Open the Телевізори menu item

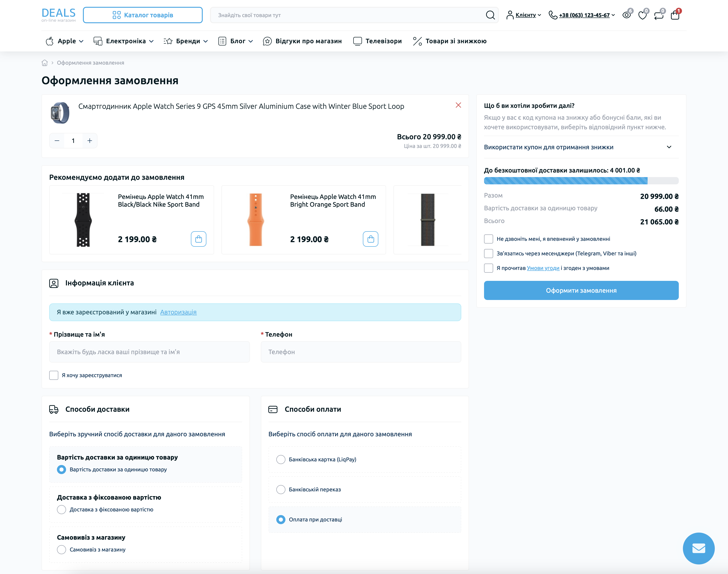(x=377, y=41)
